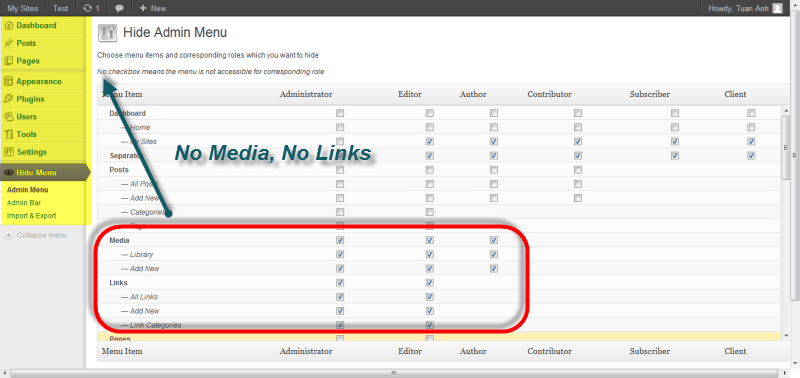Toggle Contributor checkbox for Posts row
800x378 pixels.
(x=578, y=169)
